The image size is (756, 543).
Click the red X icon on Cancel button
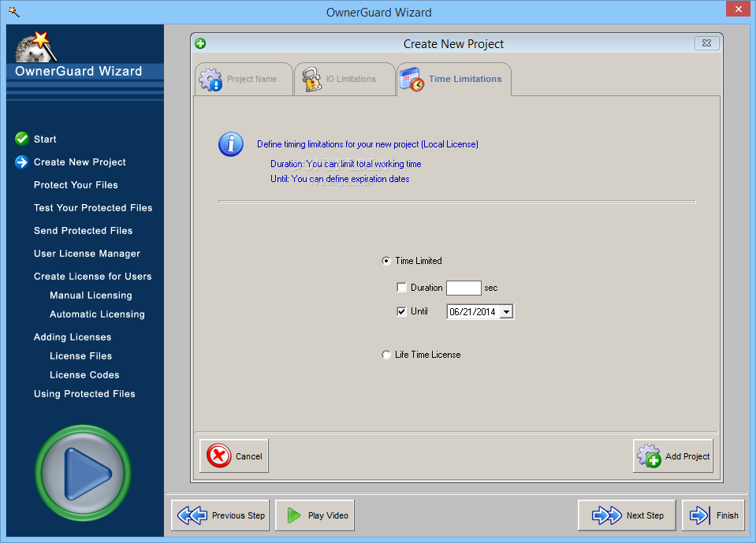219,456
